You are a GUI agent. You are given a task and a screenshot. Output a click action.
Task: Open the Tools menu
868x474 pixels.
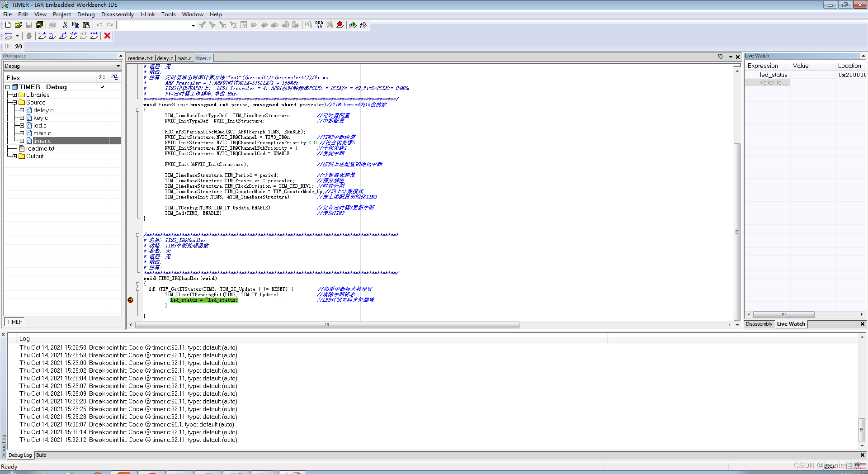[169, 14]
